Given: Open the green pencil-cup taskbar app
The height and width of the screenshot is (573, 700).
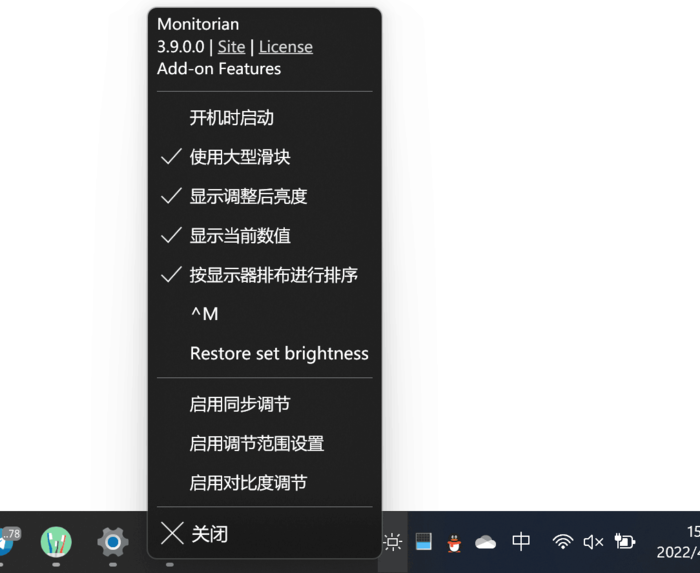Looking at the screenshot, I should click(x=56, y=542).
